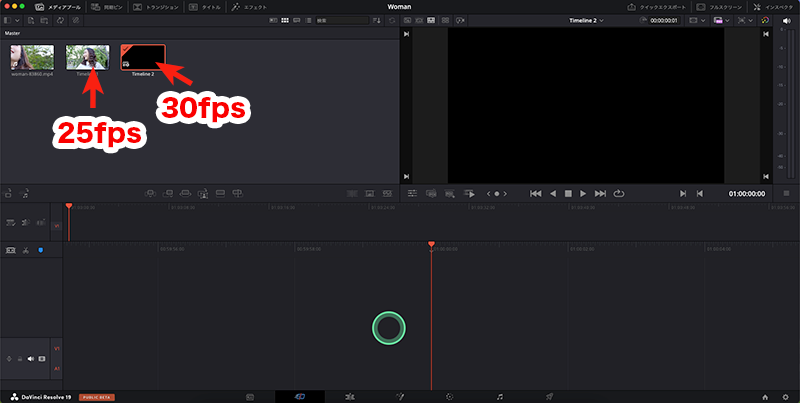Click the 01:00:00:00 viewer timecode

coord(746,194)
